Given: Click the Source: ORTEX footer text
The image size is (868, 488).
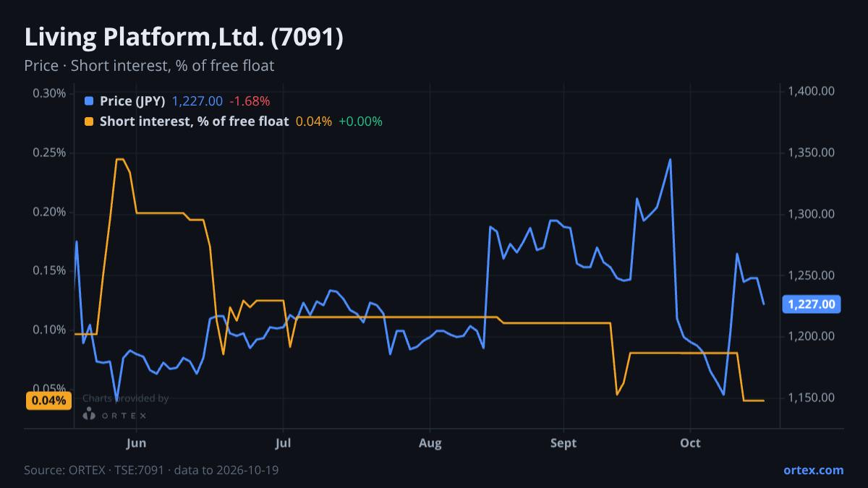Looking at the screenshot, I should coord(151,470).
